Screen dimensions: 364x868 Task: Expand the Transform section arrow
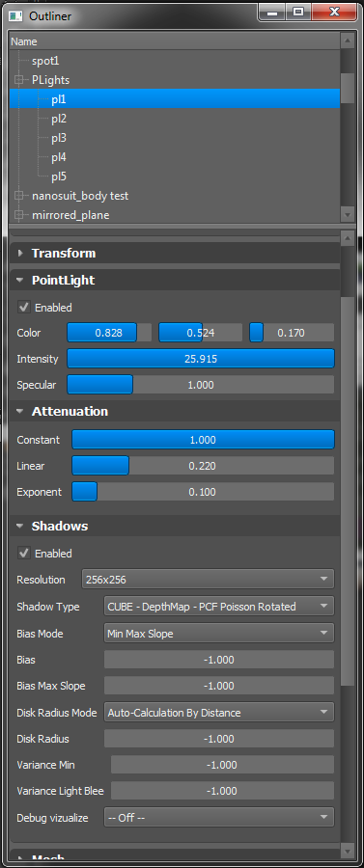(x=20, y=253)
